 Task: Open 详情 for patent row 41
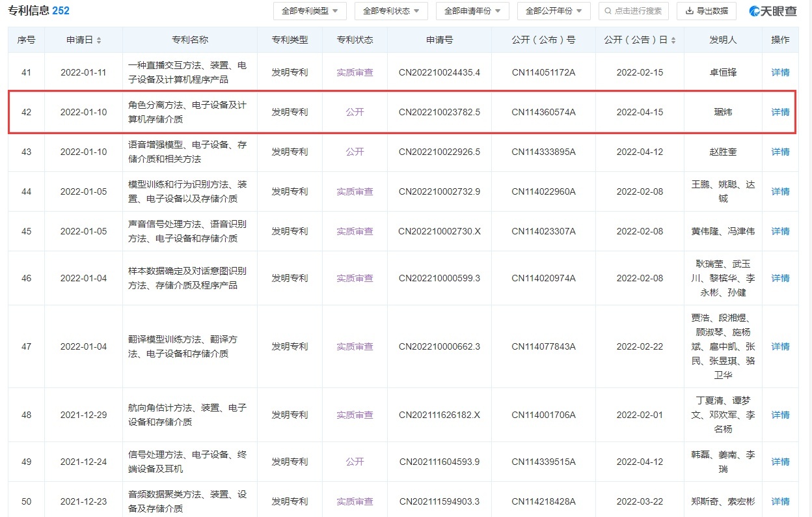(x=780, y=72)
